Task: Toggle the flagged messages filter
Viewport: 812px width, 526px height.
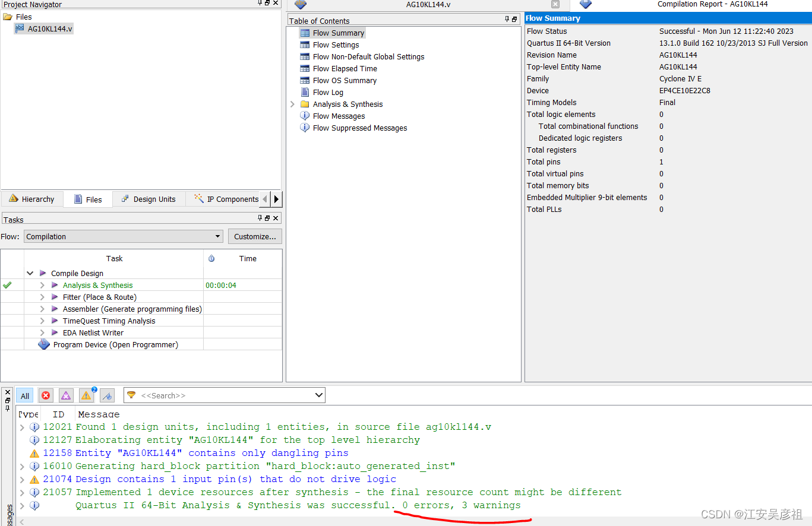Action: (107, 395)
